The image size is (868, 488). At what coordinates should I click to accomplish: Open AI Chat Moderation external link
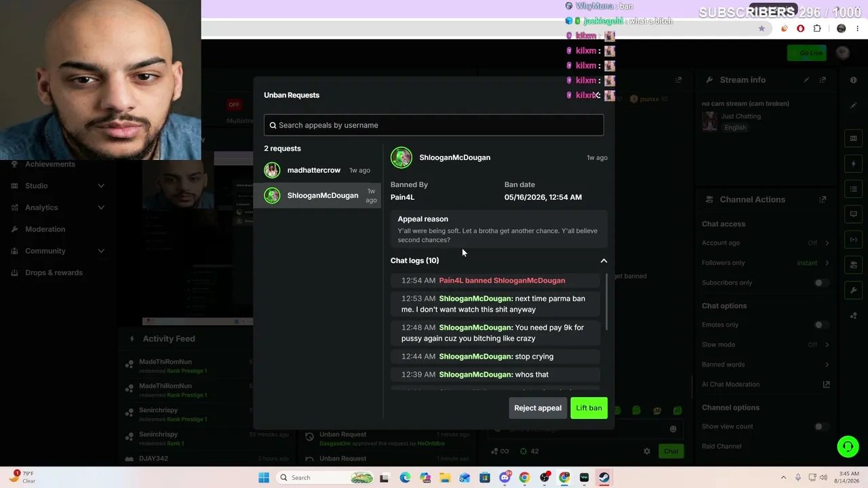[x=826, y=384]
